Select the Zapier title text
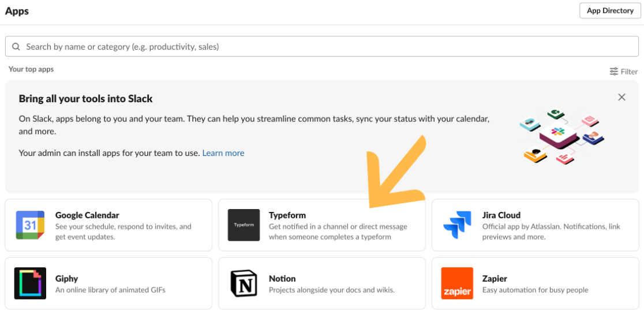 495,278
